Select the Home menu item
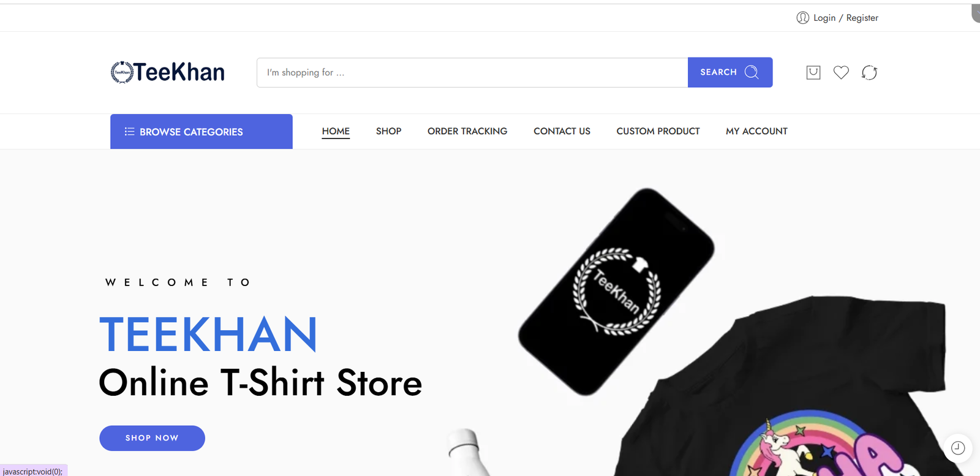 click(336, 131)
